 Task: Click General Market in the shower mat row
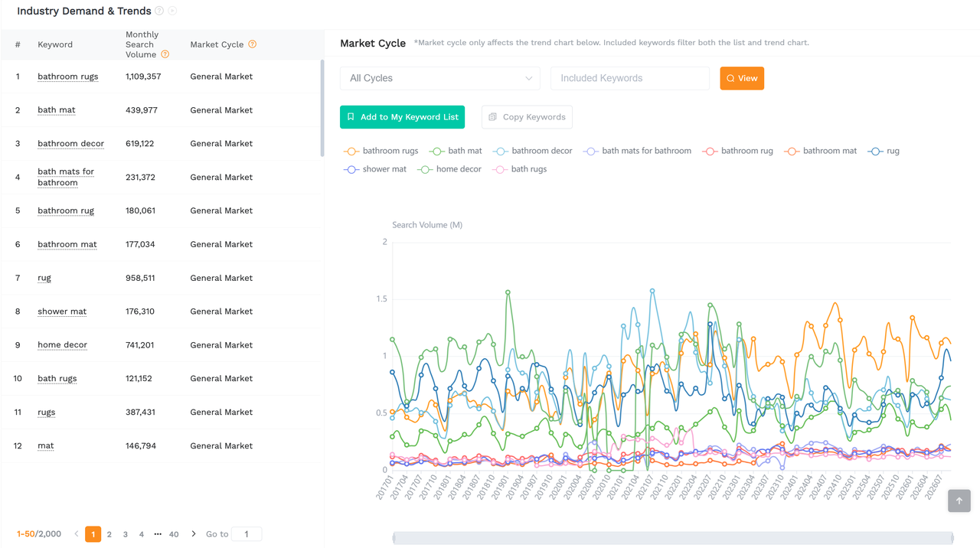221,312
